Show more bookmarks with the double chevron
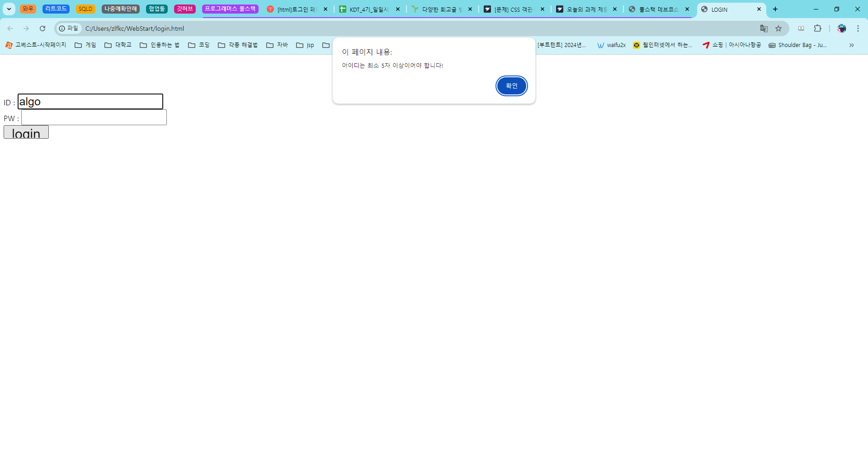 pos(852,45)
